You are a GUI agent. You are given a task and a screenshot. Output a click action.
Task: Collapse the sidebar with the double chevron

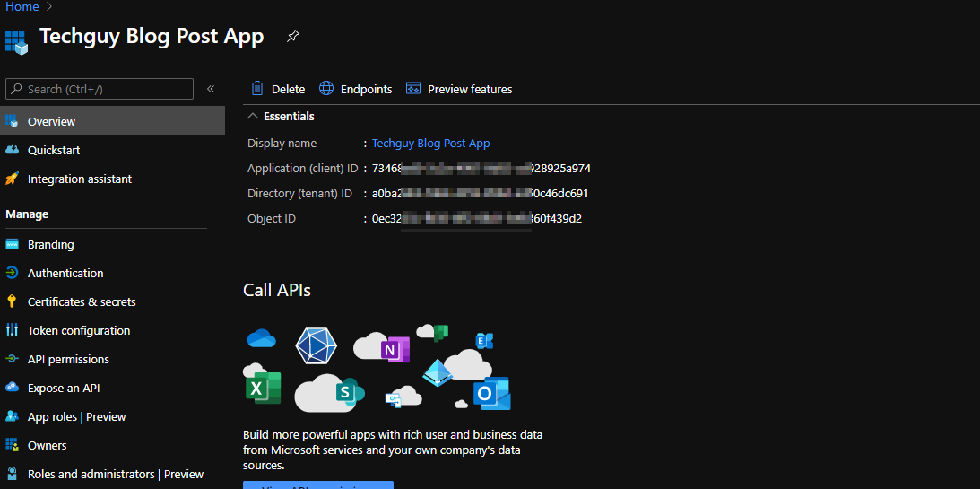click(x=211, y=89)
